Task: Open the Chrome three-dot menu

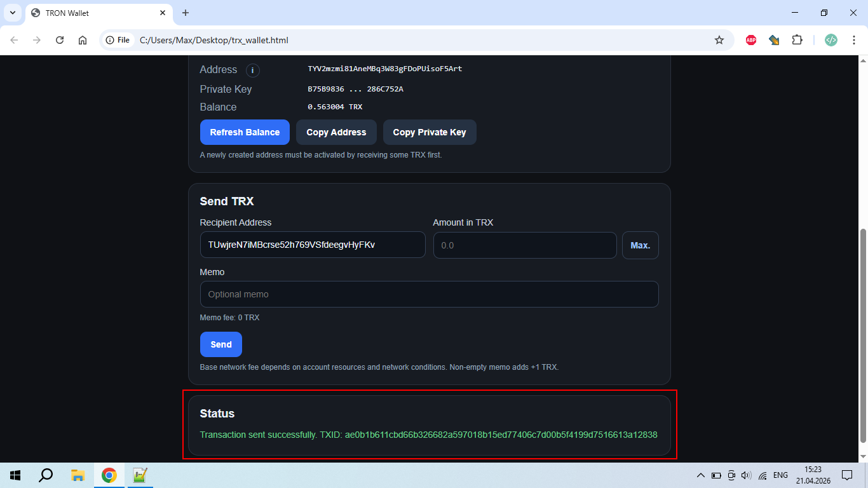Action: point(854,40)
